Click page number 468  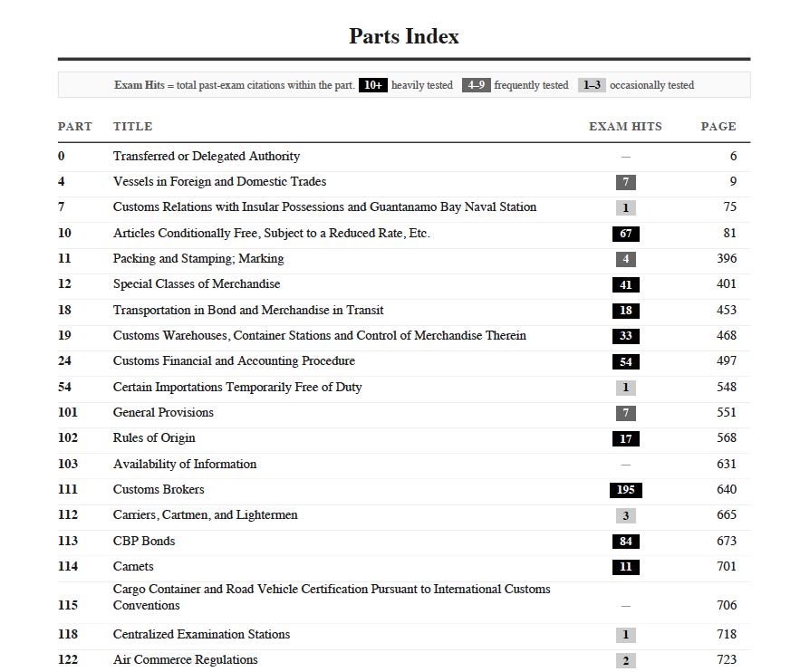click(727, 335)
